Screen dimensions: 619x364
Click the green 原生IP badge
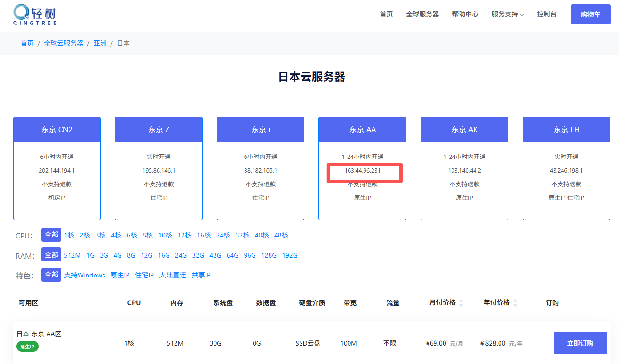[x=28, y=347]
